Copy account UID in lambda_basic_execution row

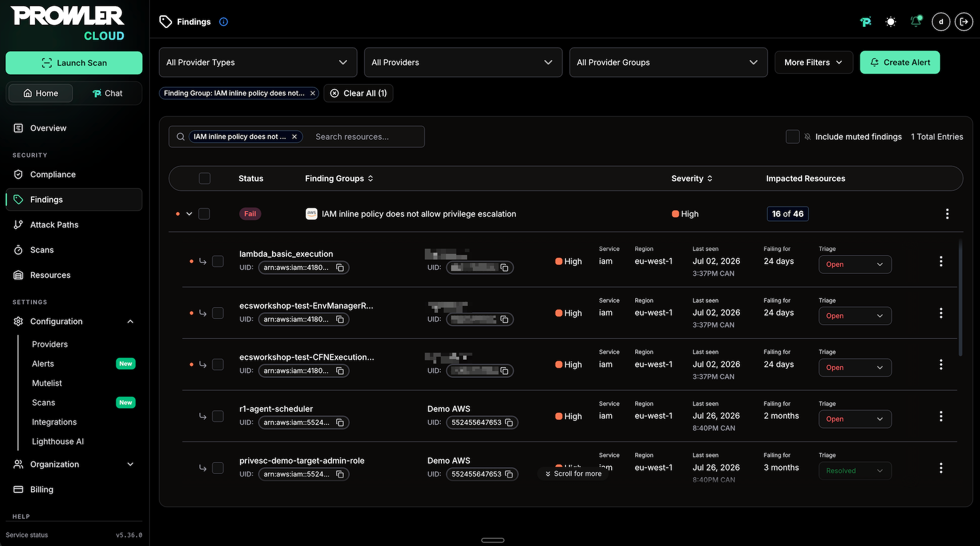click(x=504, y=268)
